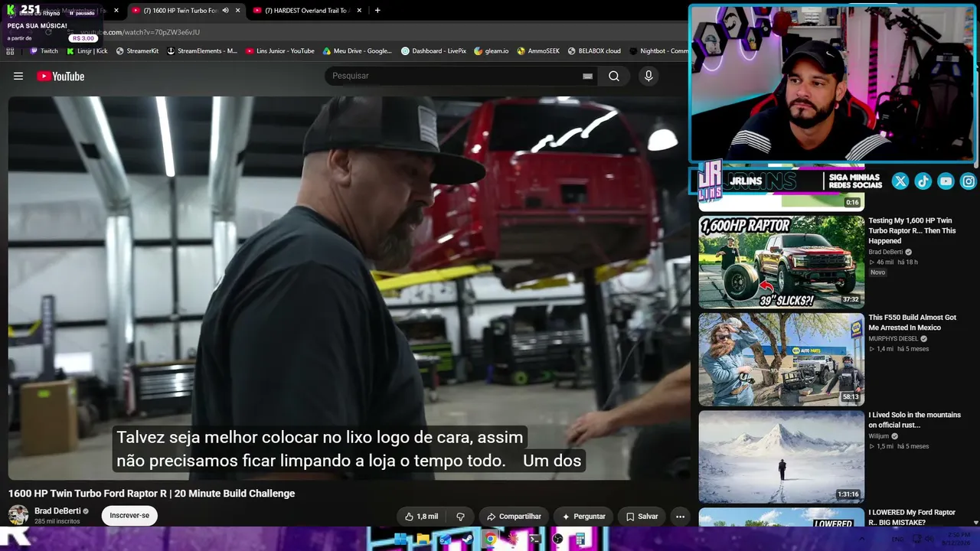This screenshot has height=551, width=980.
Task: Start voice search with the microphone
Action: coord(648,76)
